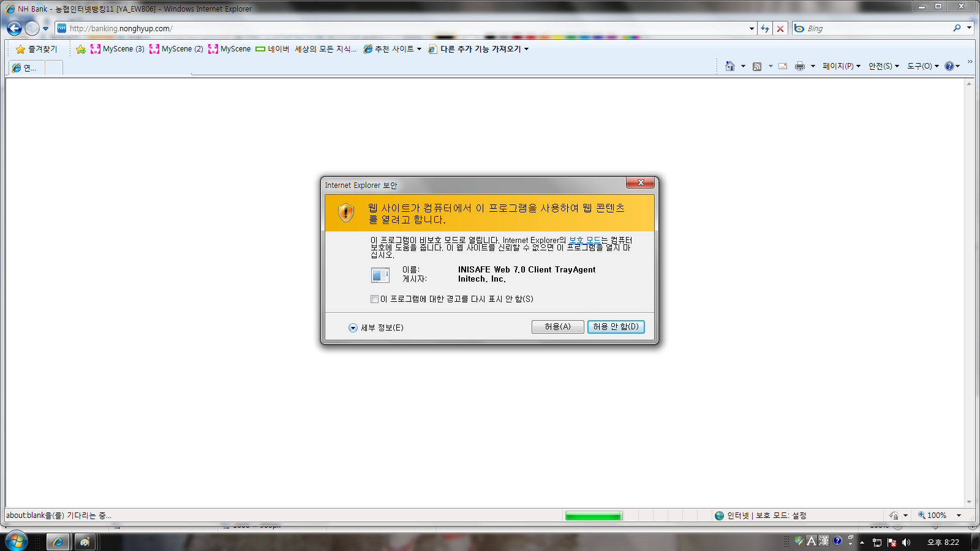Click the browser Back arrow button
The image size is (980, 551).
click(x=15, y=28)
